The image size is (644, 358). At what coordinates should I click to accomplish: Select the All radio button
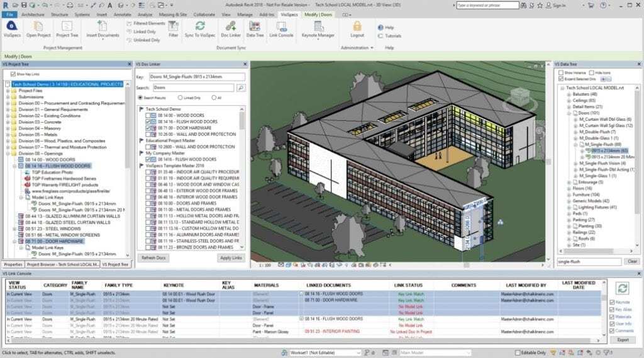pyautogui.click(x=214, y=98)
